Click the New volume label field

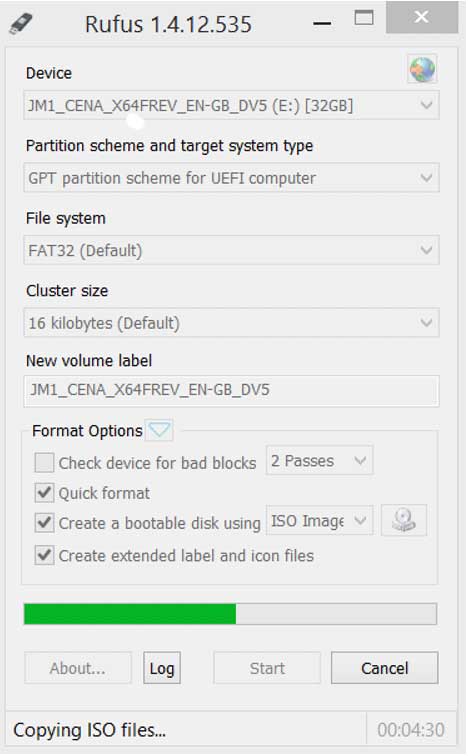click(231, 390)
